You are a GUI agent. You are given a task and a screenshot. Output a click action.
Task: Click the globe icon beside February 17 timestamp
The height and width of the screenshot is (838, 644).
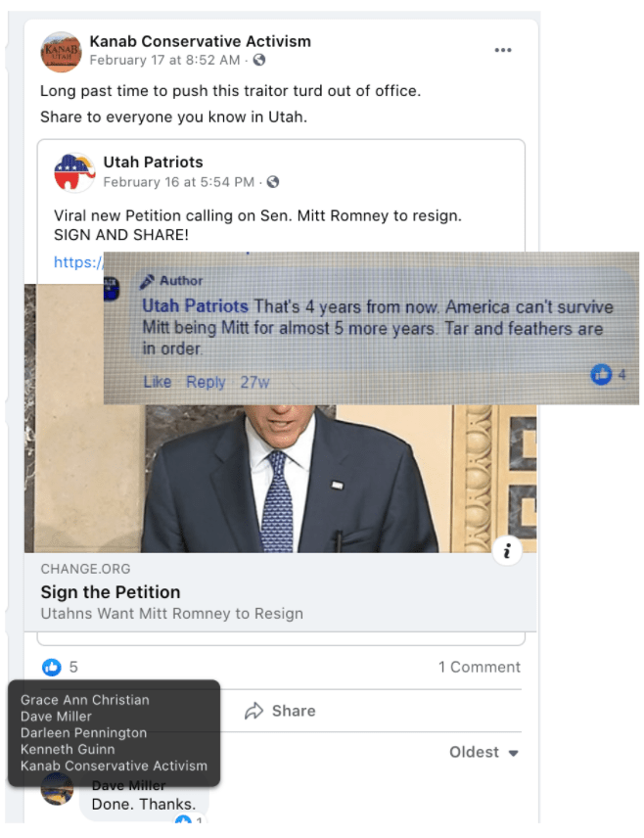pyautogui.click(x=259, y=61)
